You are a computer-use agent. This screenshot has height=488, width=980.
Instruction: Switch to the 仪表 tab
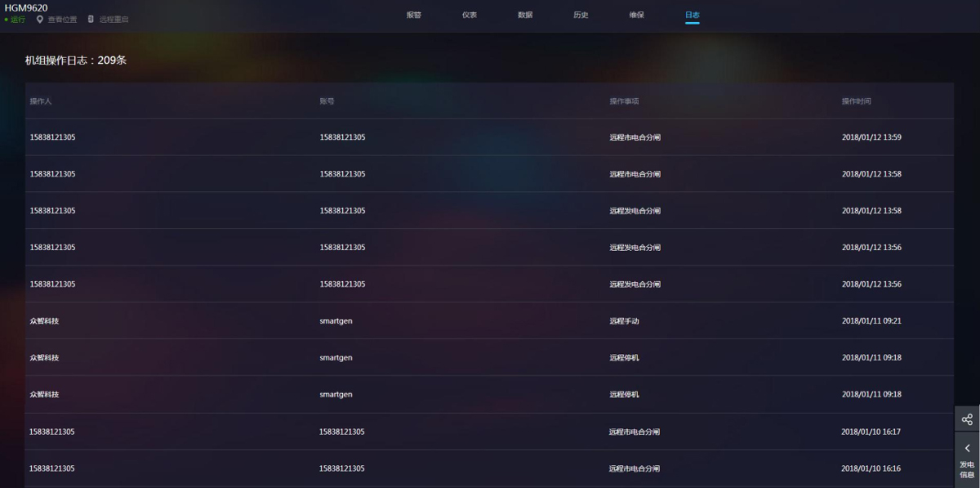point(470,15)
